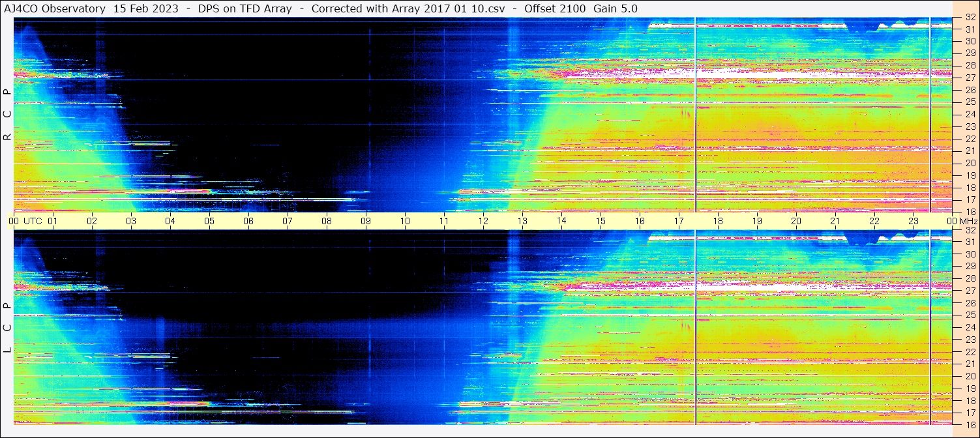Click the 24 MHz label on the upper RCP scale

(x=969, y=114)
